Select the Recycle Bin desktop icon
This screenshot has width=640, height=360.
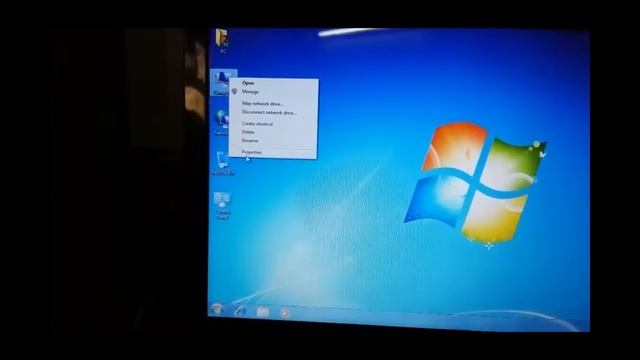pyautogui.click(x=223, y=163)
